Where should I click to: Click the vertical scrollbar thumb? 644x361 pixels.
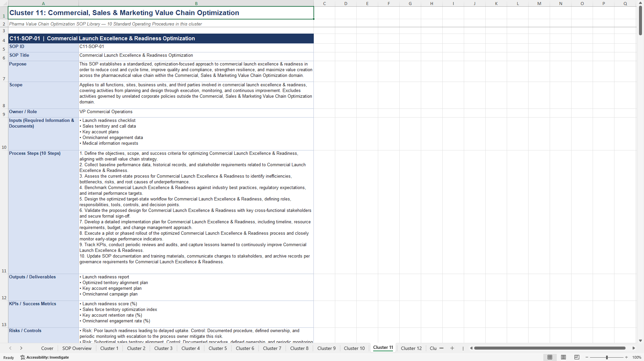click(640, 20)
